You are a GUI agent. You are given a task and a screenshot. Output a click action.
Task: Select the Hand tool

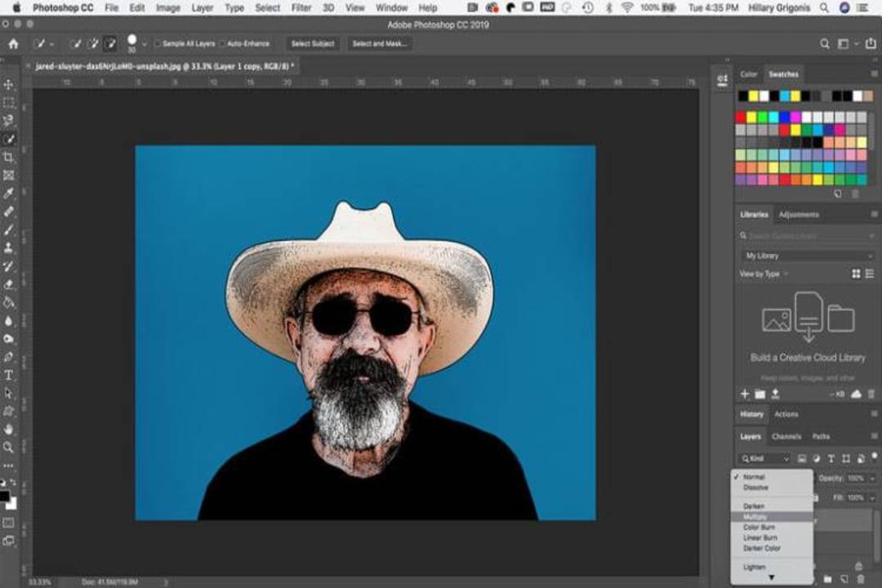point(8,430)
